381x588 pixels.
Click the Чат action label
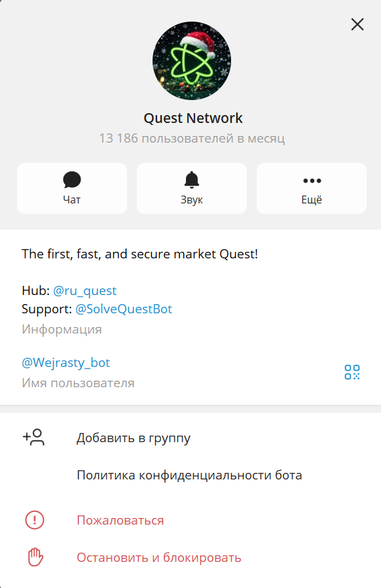click(72, 200)
